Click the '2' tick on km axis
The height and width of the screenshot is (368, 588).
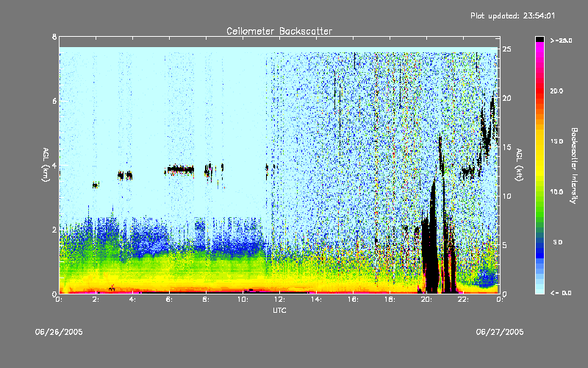54,230
